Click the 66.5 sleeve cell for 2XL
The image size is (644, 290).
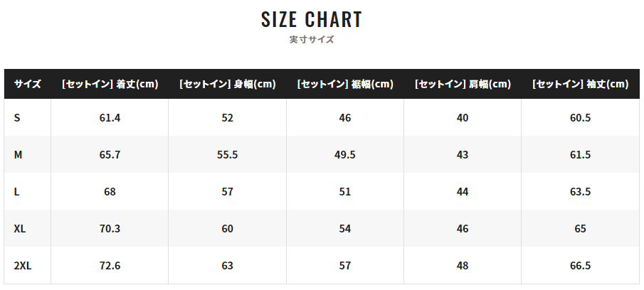point(581,265)
